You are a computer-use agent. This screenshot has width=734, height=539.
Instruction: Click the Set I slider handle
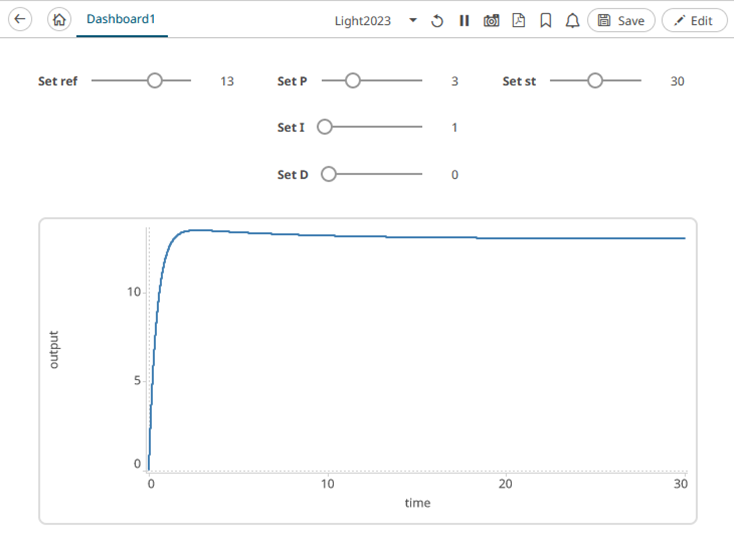click(x=325, y=127)
